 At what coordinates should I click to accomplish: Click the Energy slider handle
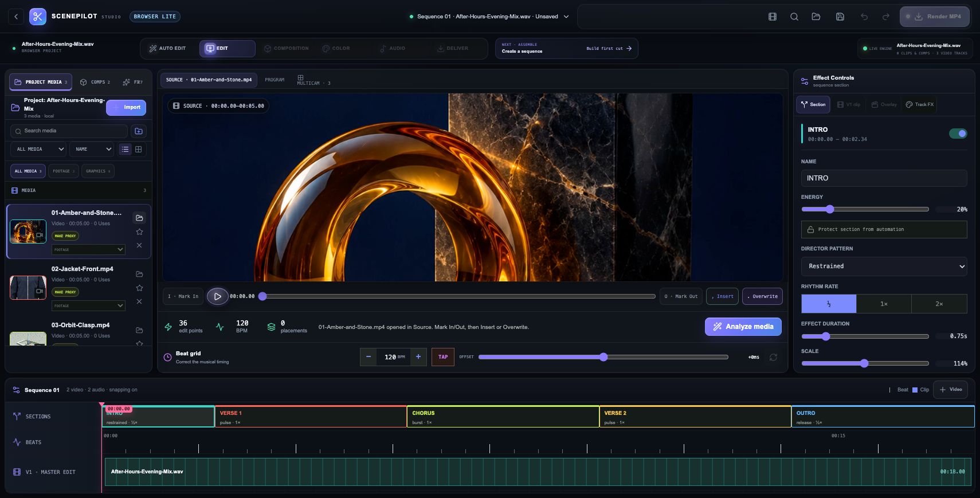[x=830, y=209]
